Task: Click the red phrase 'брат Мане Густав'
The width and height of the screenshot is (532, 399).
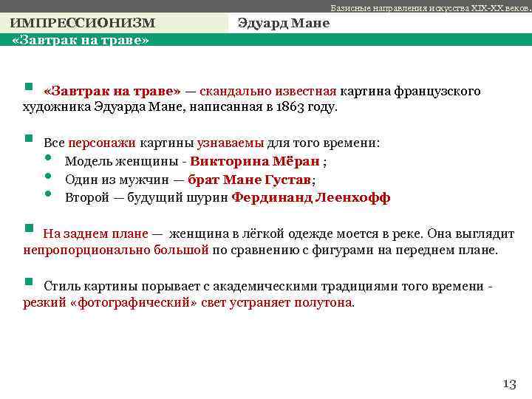Action: pos(250,180)
